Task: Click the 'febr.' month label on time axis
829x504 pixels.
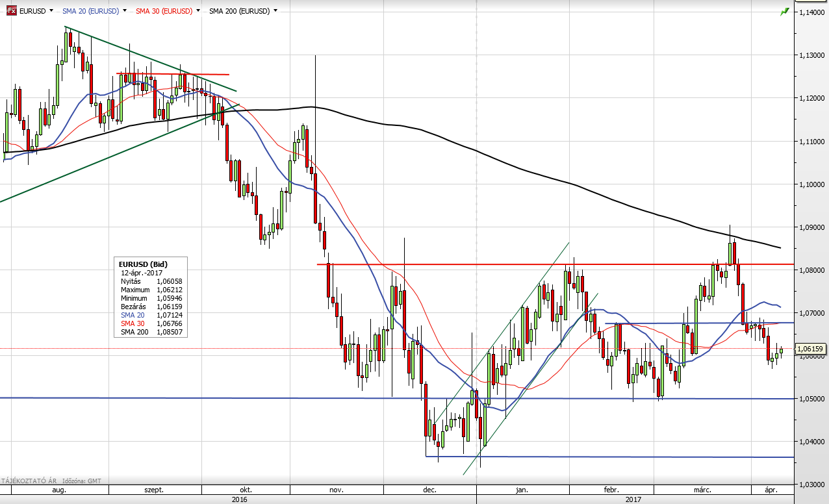Action: pyautogui.click(x=611, y=490)
